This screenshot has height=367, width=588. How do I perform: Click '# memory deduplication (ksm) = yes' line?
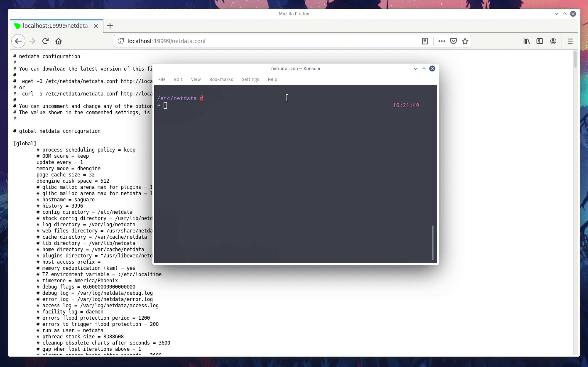click(86, 268)
